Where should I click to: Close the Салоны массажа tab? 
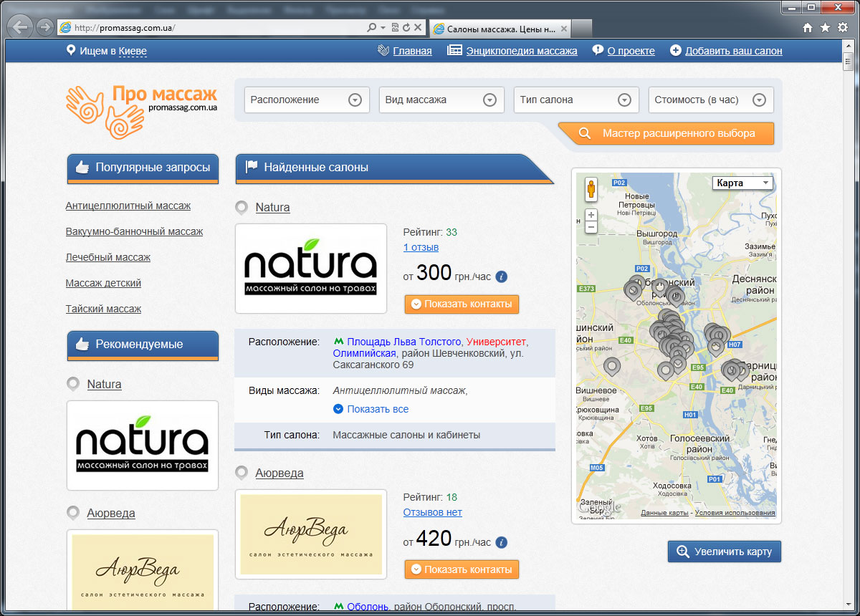pyautogui.click(x=564, y=29)
